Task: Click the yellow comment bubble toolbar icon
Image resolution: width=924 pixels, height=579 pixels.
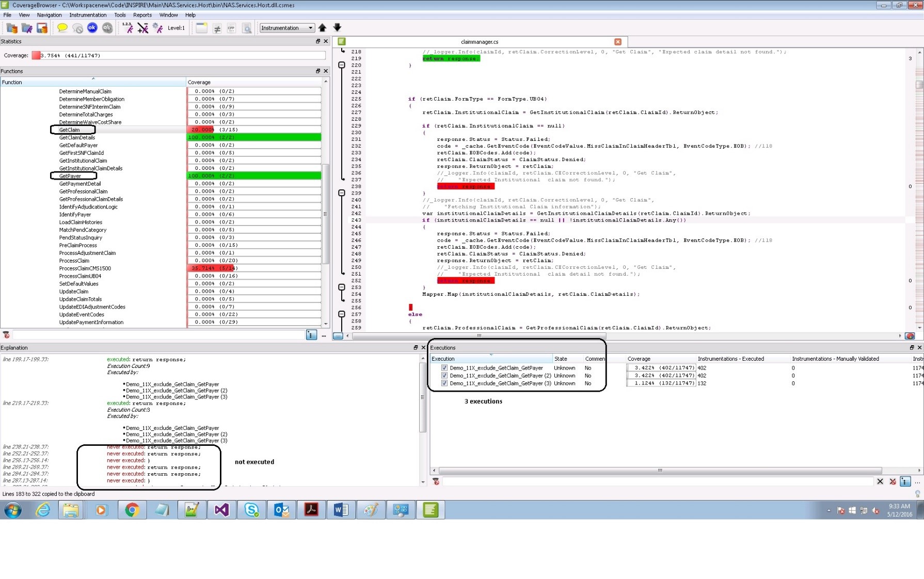Action: point(62,28)
